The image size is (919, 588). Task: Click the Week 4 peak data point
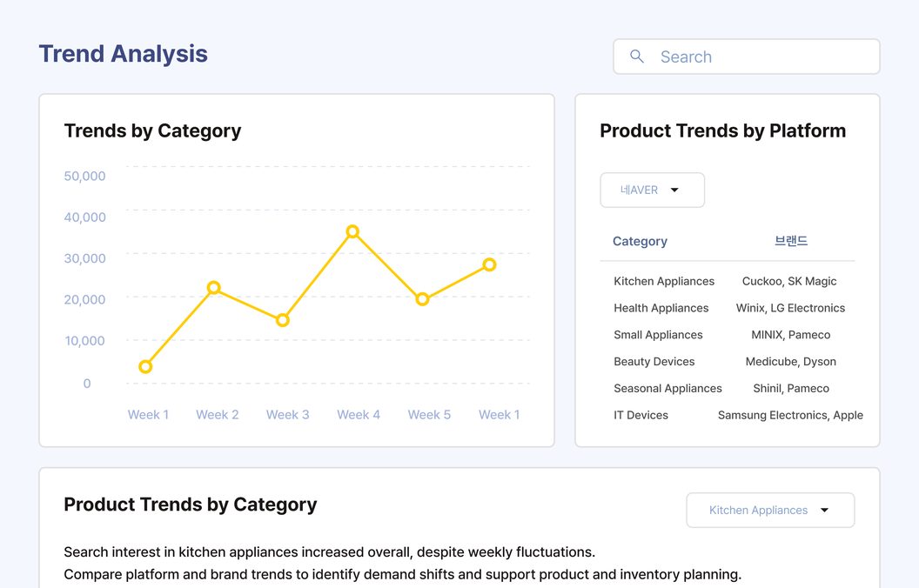pos(352,231)
